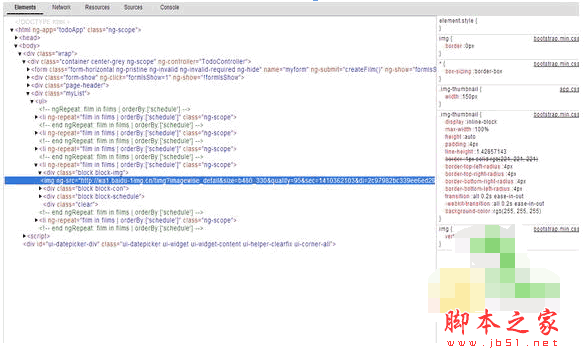Select the ui-datepicker-div element row
This screenshot has width=587, height=364.
(179, 244)
